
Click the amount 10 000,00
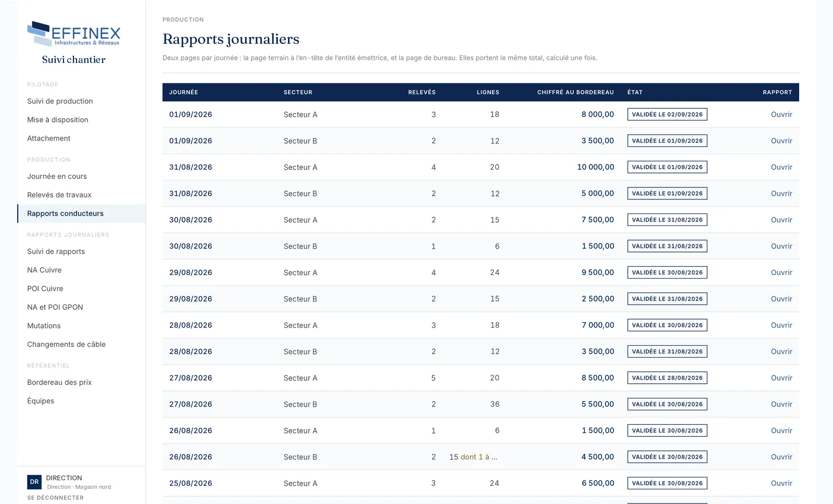pyautogui.click(x=596, y=167)
